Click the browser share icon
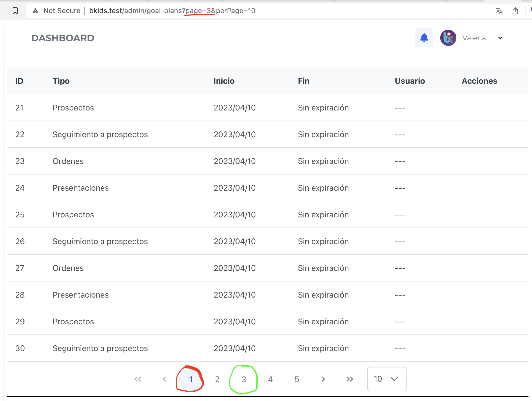Screen dimensions: 532x401 (x=515, y=11)
